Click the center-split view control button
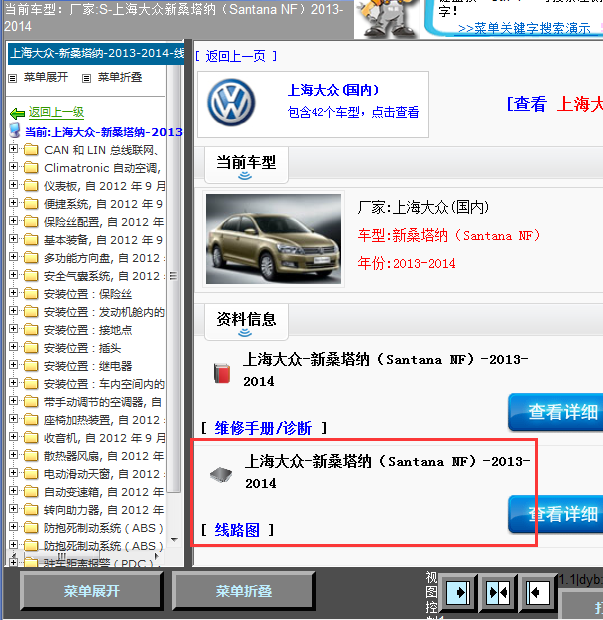 [x=498, y=592]
